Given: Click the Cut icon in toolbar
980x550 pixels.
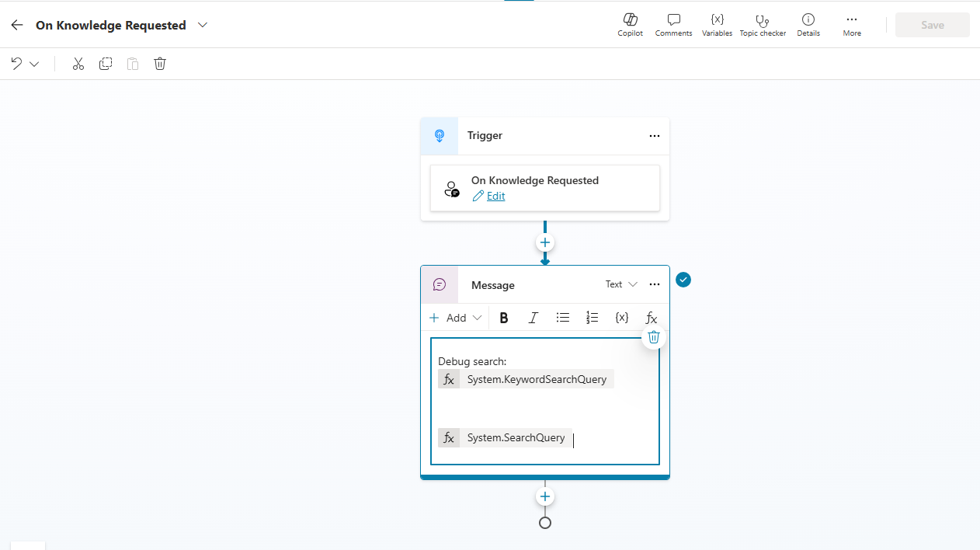Looking at the screenshot, I should (x=78, y=64).
